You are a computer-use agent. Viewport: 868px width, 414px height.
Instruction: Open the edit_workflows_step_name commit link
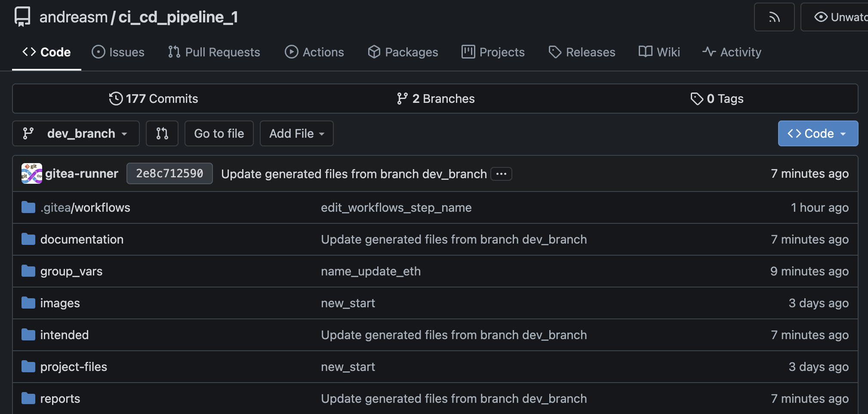pyautogui.click(x=396, y=207)
